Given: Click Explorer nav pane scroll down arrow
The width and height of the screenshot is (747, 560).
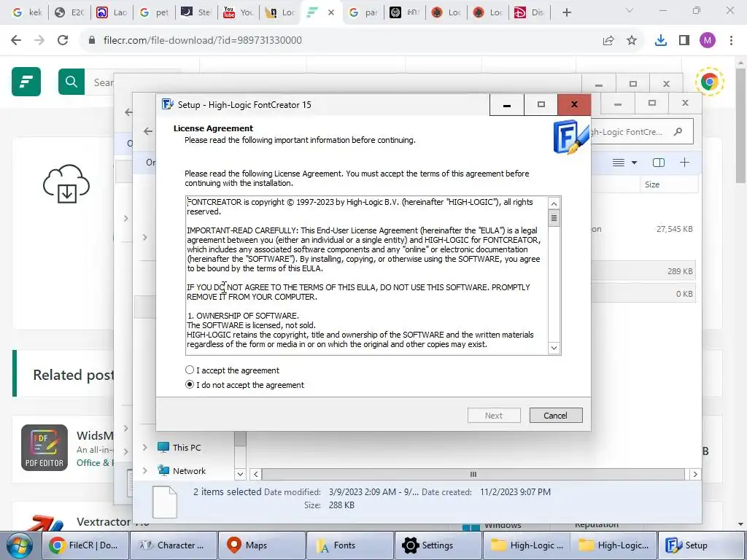Looking at the screenshot, I should pyautogui.click(x=240, y=474).
